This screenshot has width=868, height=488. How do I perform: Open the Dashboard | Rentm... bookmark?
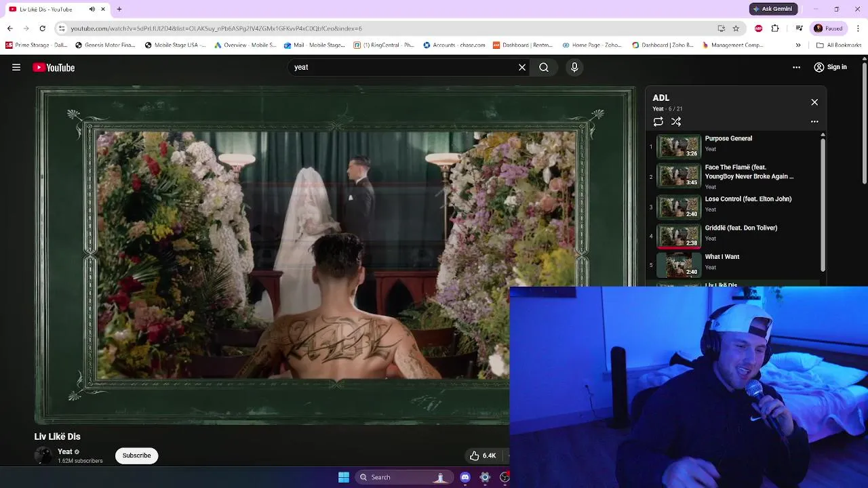[523, 45]
